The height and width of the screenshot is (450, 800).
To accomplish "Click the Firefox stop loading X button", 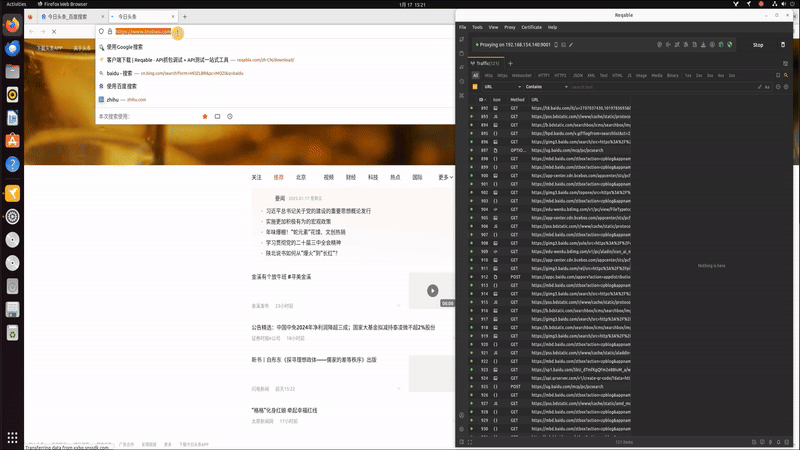I will click(x=54, y=32).
